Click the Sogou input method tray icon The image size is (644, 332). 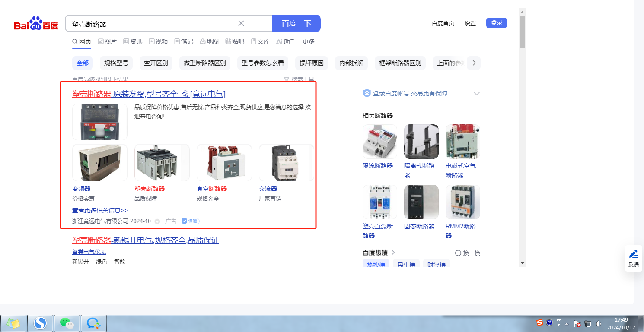pos(540,323)
